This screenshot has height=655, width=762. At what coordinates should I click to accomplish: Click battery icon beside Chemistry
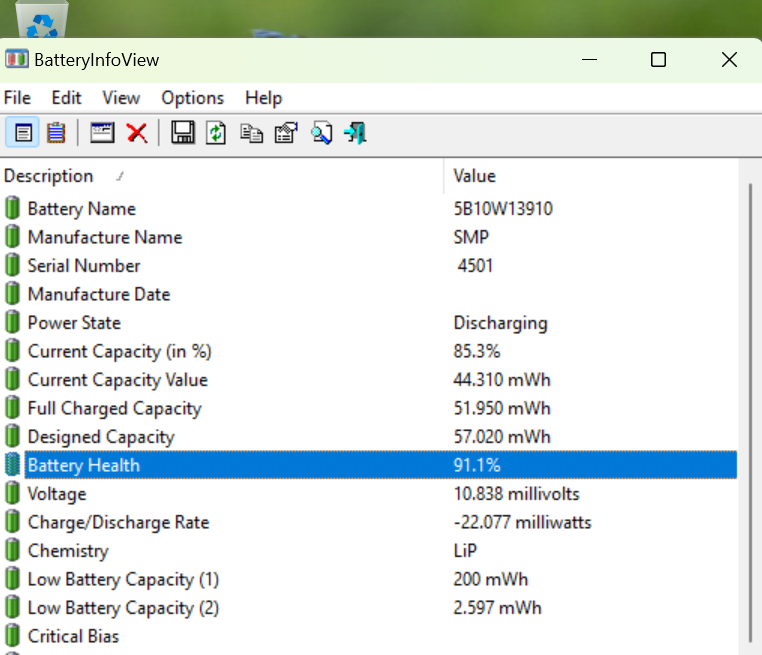(13, 550)
